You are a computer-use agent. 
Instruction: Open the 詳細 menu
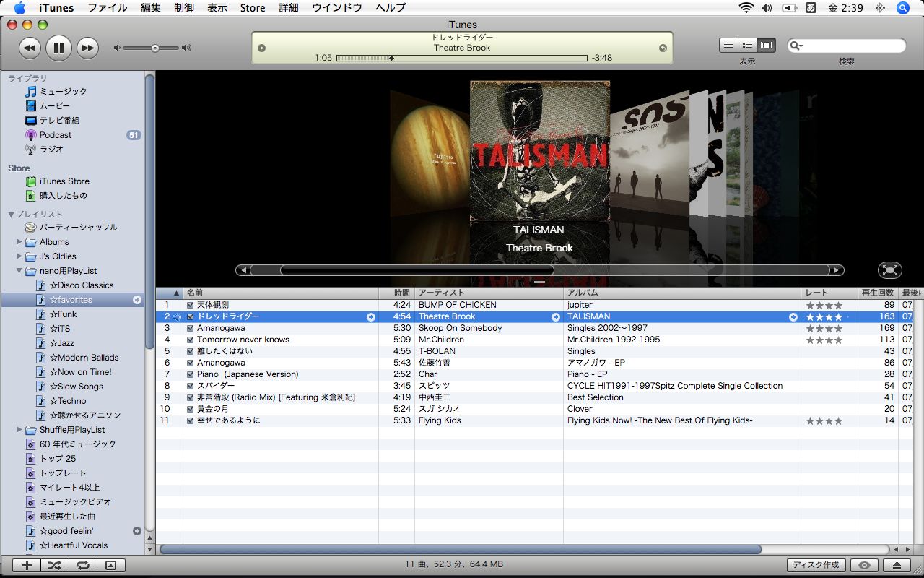289,8
